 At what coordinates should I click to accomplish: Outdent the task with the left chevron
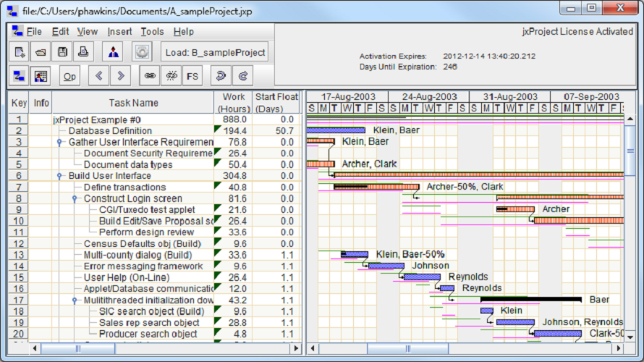pos(99,76)
